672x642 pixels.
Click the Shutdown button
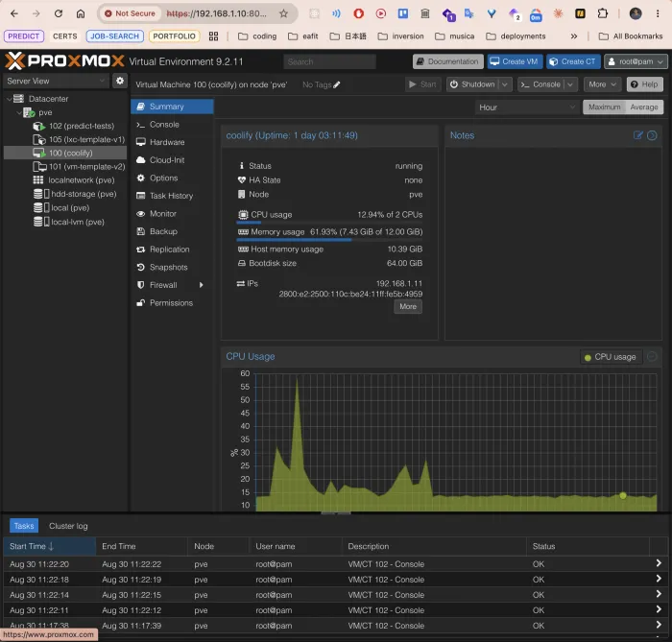pos(472,84)
